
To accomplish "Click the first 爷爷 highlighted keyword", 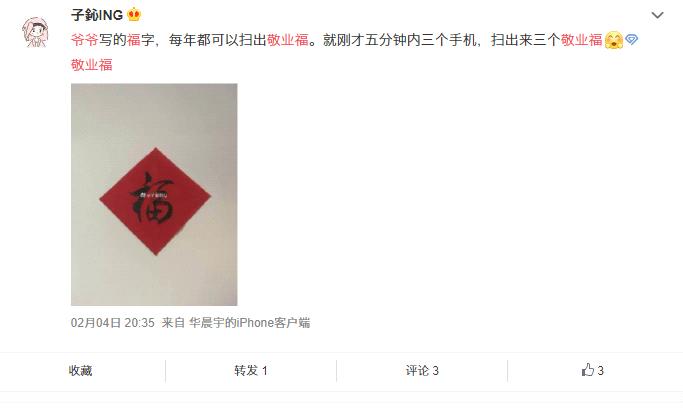I will (x=85, y=40).
